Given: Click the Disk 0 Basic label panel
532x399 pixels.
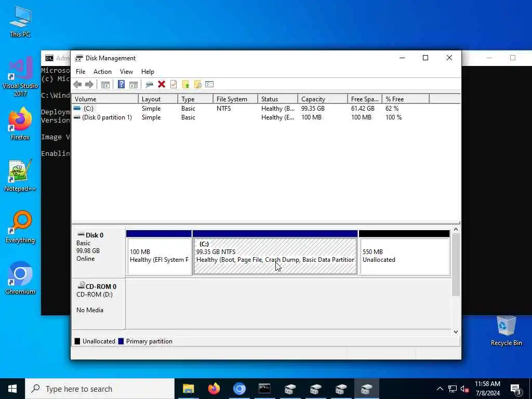Looking at the screenshot, I should 98,252.
